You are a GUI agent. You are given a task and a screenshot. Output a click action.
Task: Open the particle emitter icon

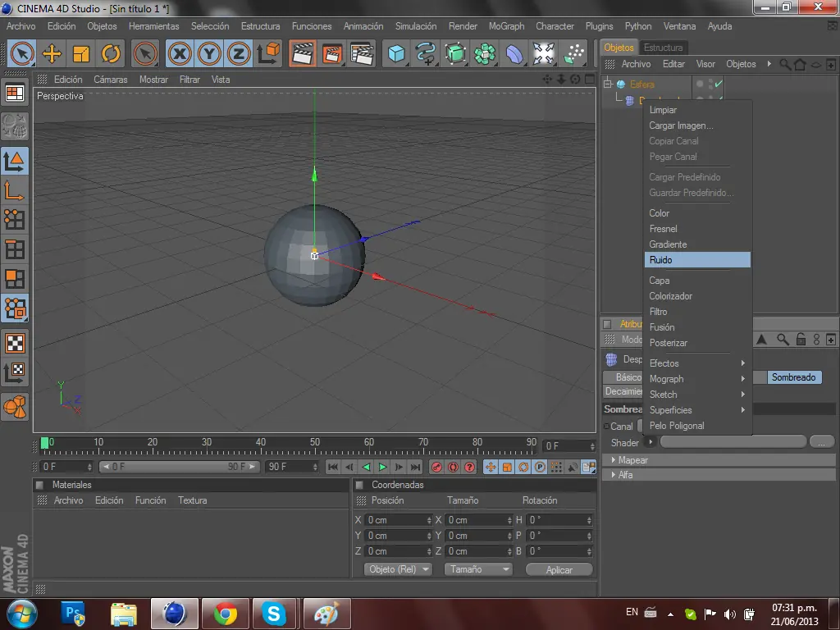(x=573, y=53)
